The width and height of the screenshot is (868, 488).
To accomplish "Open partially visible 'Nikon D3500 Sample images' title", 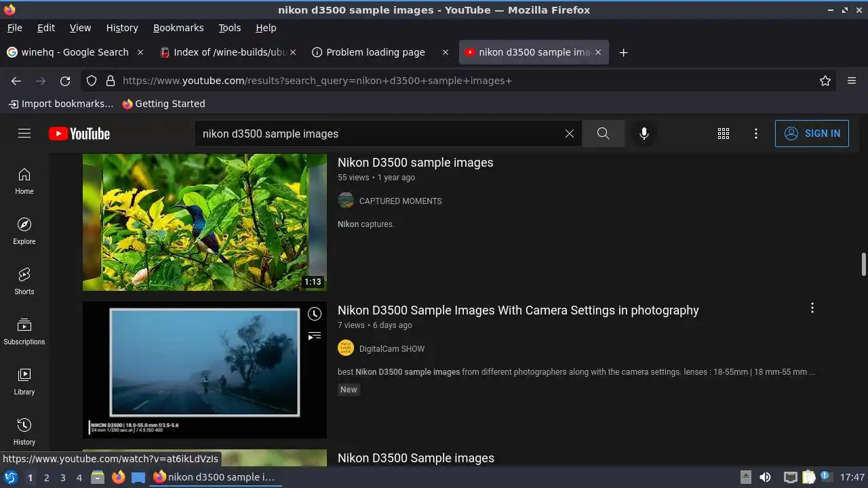I will (416, 458).
